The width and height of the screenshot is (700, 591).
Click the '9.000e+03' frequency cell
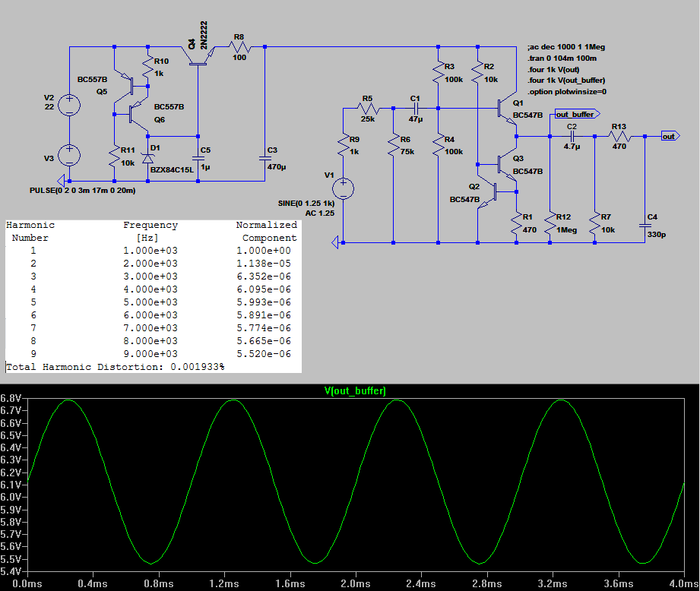(150, 354)
